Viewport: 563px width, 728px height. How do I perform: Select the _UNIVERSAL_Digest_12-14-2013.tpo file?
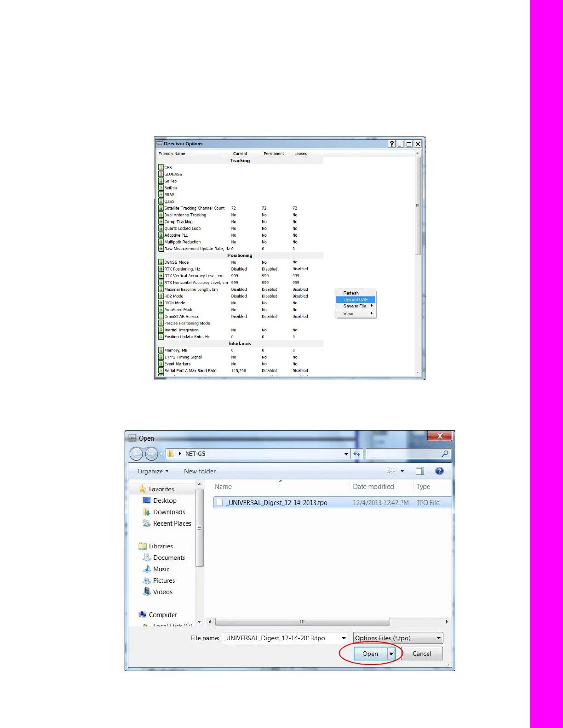332,502
